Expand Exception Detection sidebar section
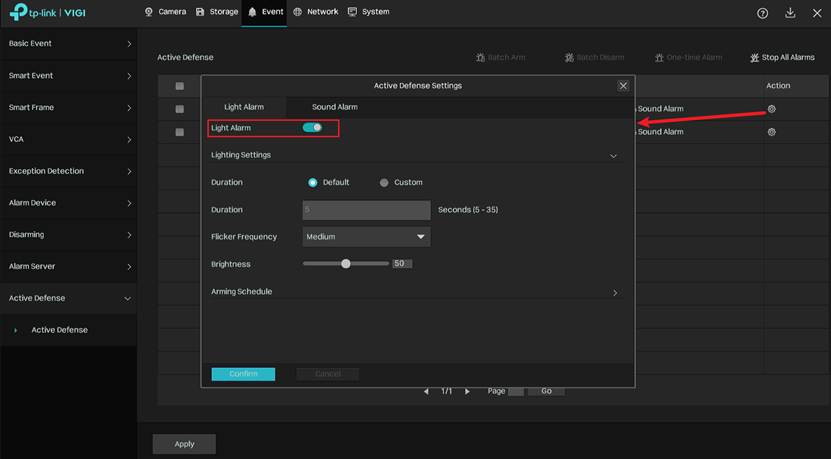The image size is (831, 459). [68, 171]
